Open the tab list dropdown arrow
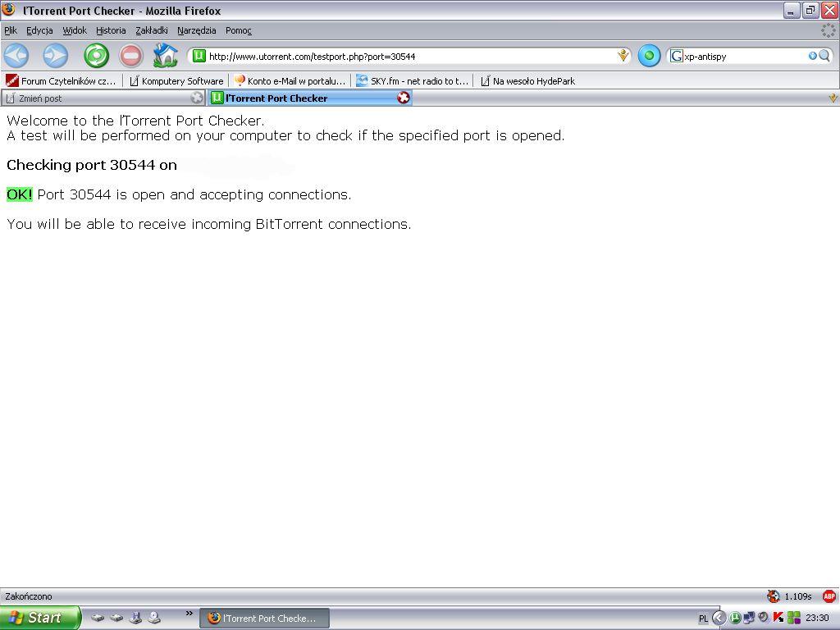Viewport: 840px width, 630px height. pyautogui.click(x=833, y=98)
